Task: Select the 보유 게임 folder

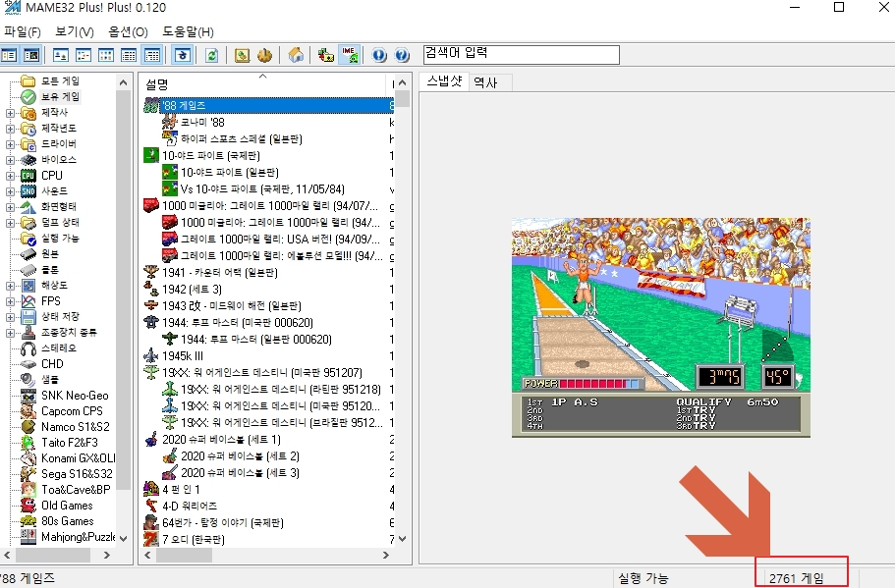Action: [x=60, y=97]
